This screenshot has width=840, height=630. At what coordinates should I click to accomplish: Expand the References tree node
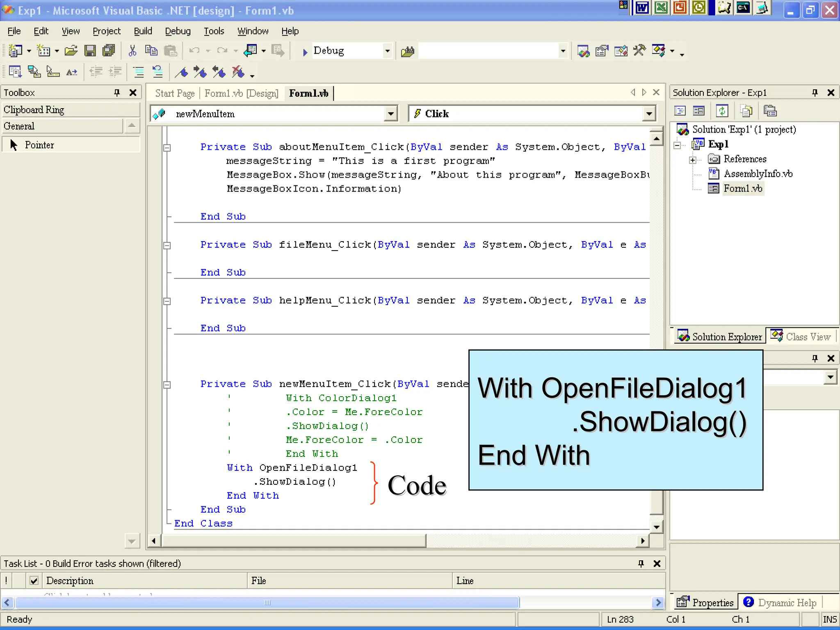693,160
